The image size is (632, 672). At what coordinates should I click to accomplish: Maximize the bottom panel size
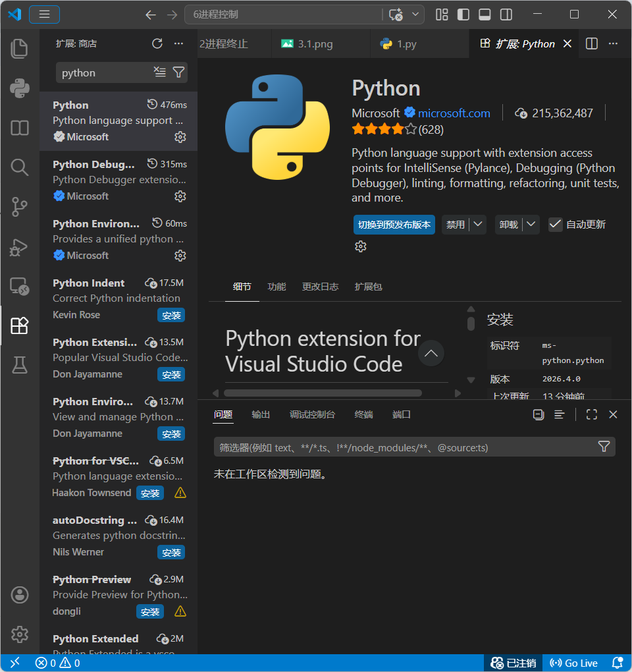[x=592, y=414]
